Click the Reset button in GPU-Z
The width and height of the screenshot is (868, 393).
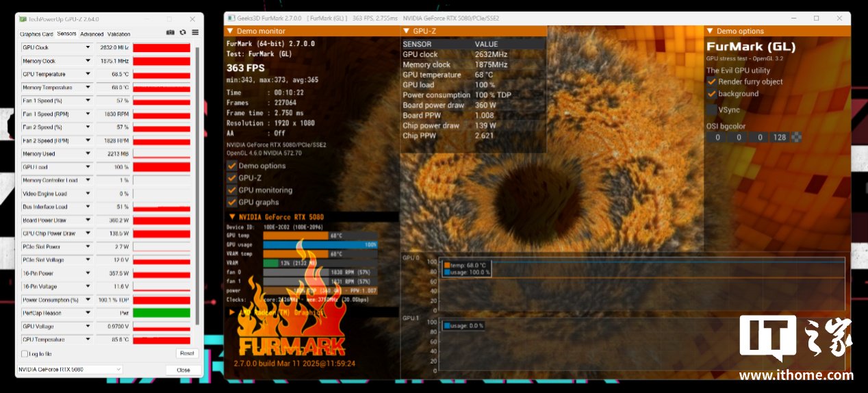point(187,354)
